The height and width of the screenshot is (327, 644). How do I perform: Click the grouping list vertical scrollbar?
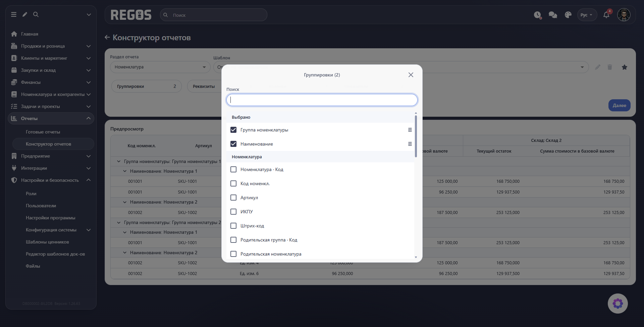click(x=416, y=136)
